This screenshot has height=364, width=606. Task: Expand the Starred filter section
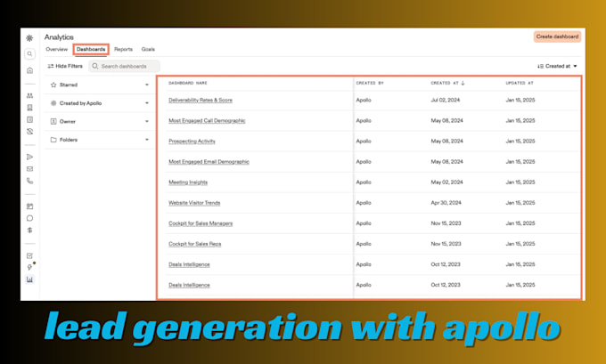(x=100, y=85)
